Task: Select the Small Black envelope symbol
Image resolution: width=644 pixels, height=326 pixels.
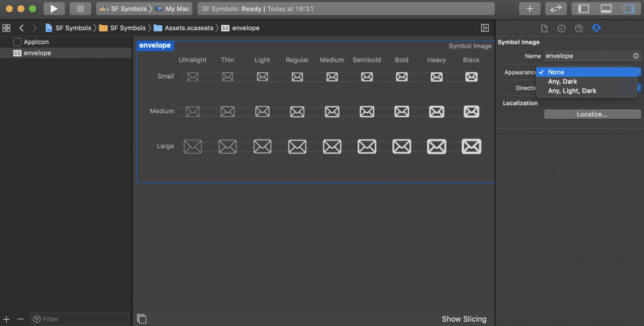Action: pos(472,77)
